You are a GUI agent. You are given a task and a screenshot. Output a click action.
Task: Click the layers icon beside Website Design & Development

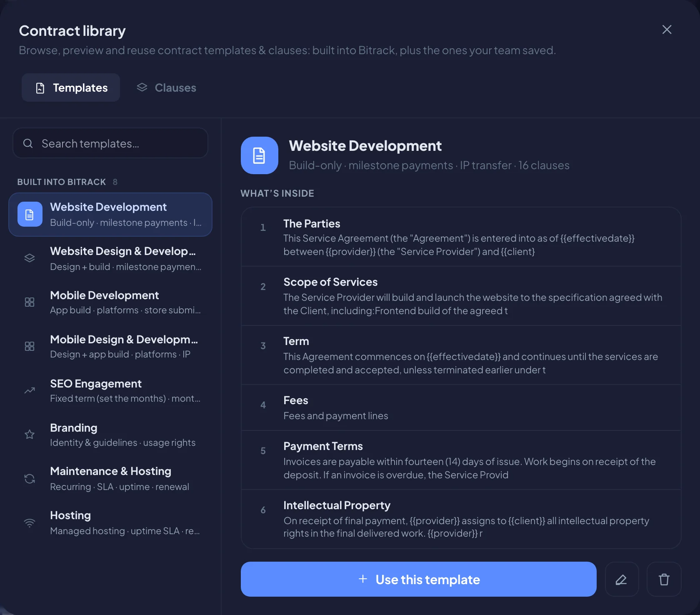click(x=30, y=258)
